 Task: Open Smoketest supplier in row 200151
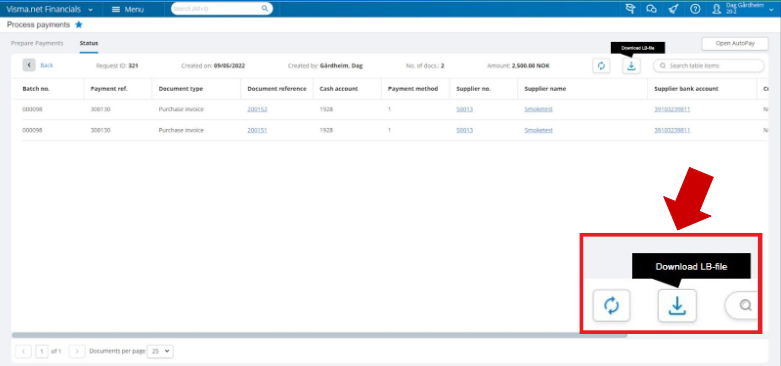(538, 130)
